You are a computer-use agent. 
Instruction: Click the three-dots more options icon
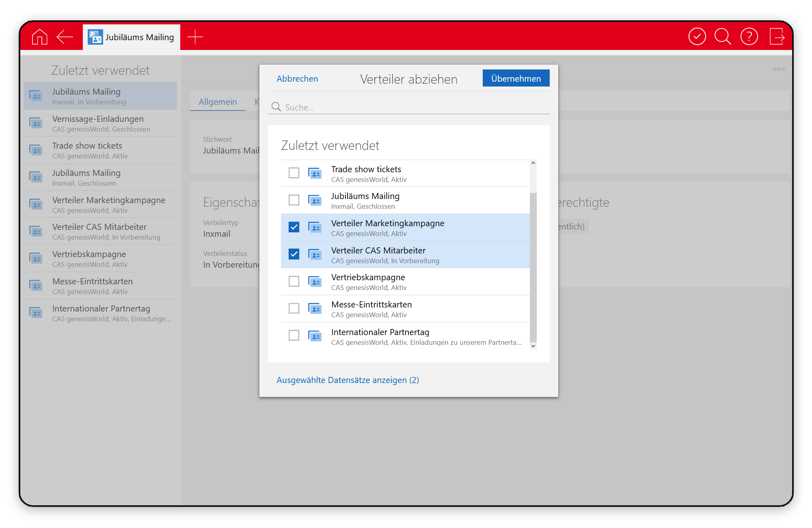click(x=779, y=69)
